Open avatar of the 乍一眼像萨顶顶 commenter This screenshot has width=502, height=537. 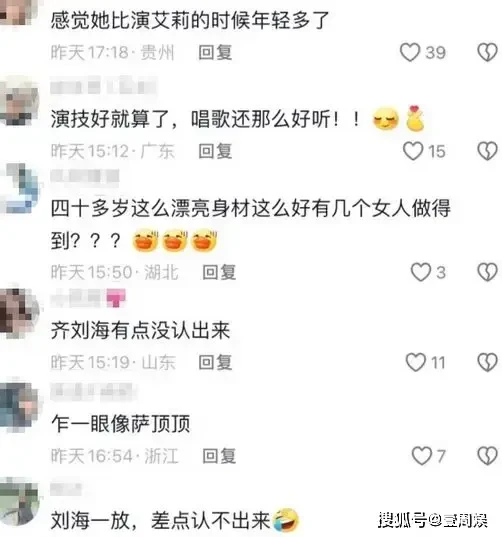(x=19, y=406)
